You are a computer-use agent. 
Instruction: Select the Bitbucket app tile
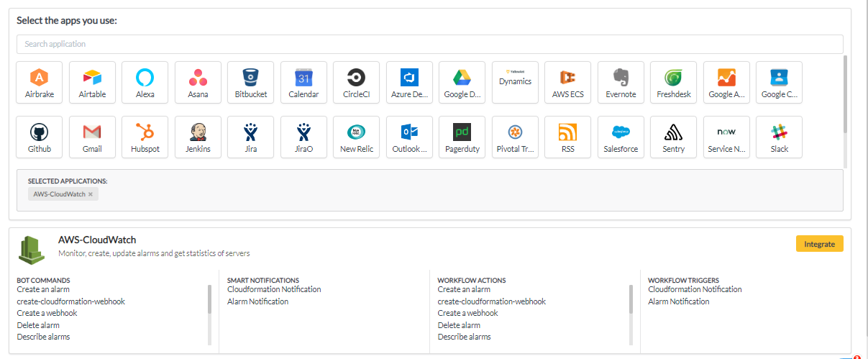[x=251, y=82]
